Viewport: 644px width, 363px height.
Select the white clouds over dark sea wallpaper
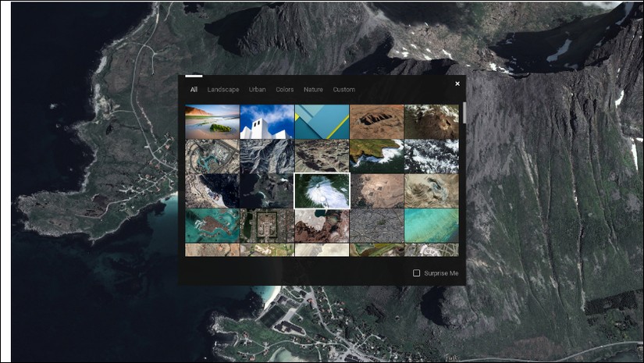[x=431, y=156]
